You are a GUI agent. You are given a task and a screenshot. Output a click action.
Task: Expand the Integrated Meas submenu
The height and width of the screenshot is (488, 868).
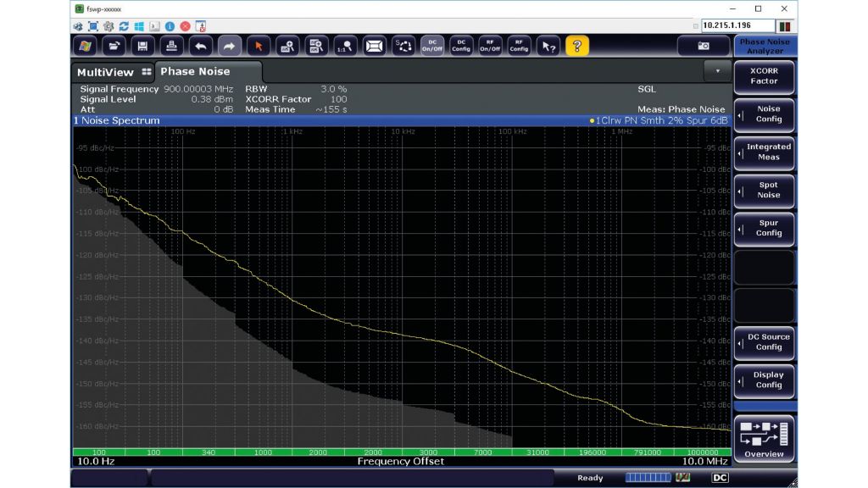(764, 152)
